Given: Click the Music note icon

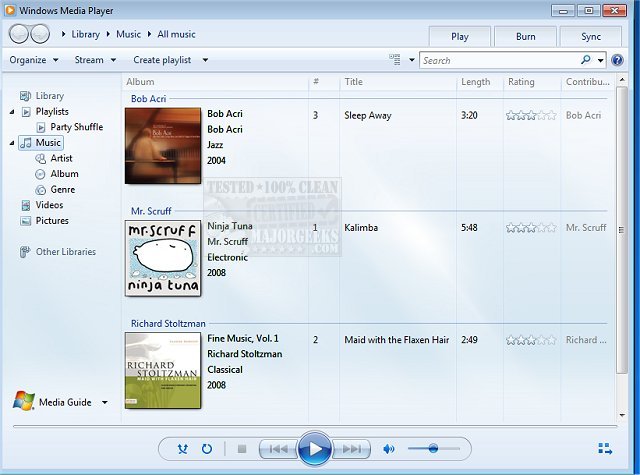Looking at the screenshot, I should click(26, 143).
